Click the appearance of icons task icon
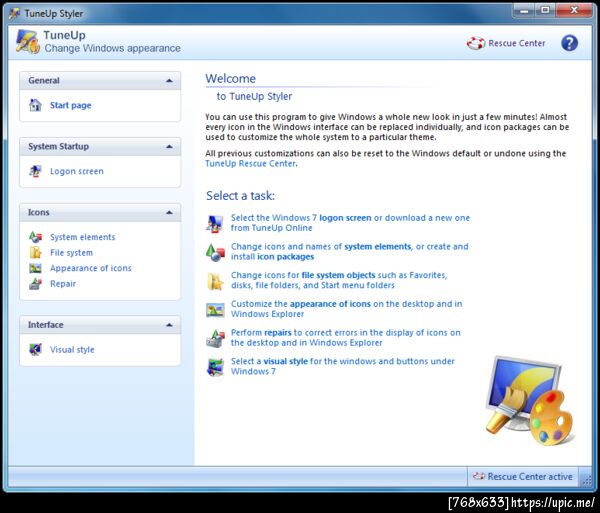600x513 pixels. click(215, 309)
